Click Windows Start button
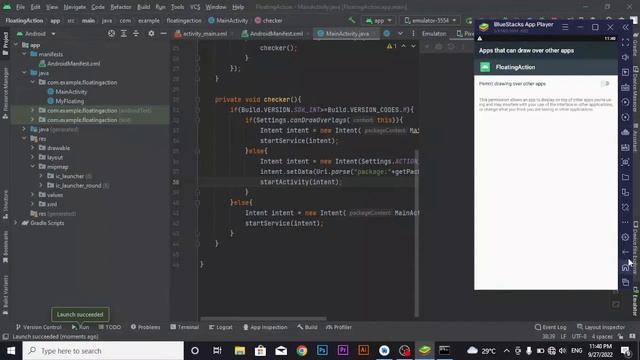Image resolution: width=640 pixels, height=360 pixels. (11, 351)
